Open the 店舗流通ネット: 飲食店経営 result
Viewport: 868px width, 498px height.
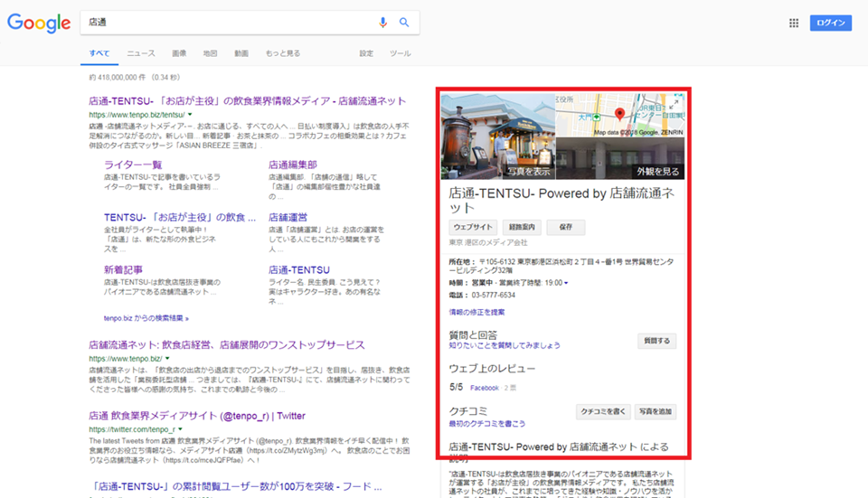pyautogui.click(x=227, y=345)
